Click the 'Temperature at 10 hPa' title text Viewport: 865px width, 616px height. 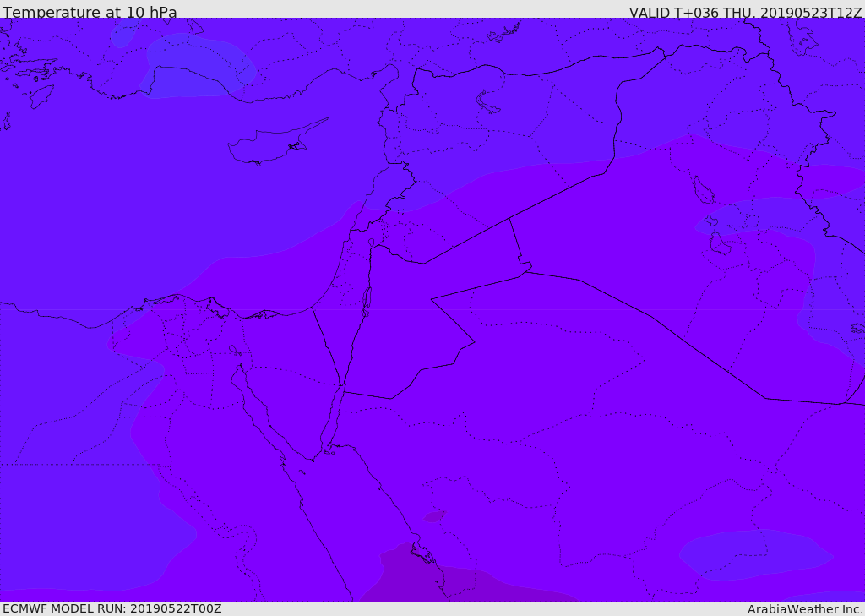(x=90, y=12)
